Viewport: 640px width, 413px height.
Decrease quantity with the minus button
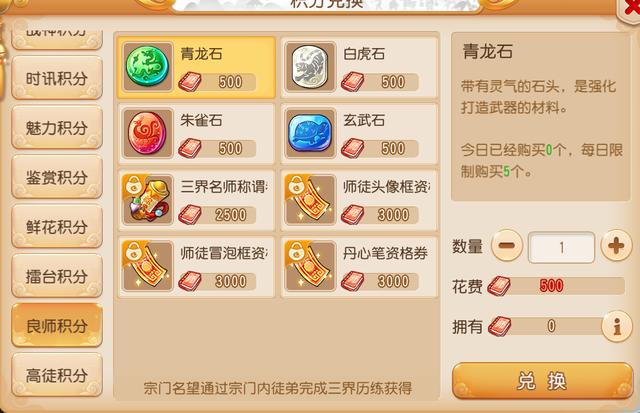click(x=507, y=246)
